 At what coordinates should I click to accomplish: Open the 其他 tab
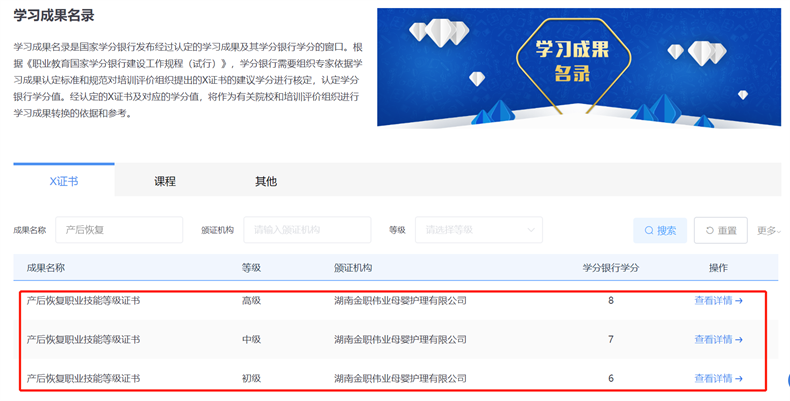point(266,181)
